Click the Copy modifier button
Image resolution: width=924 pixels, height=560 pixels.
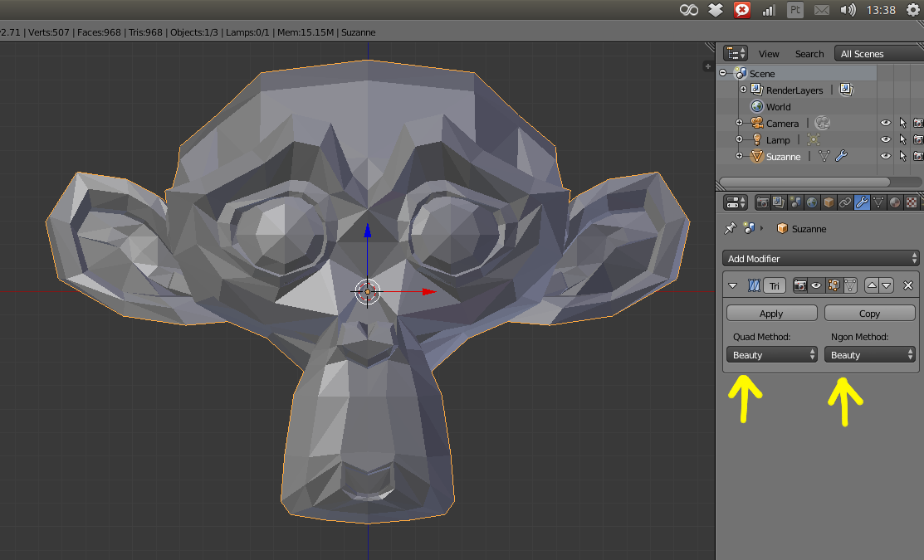[x=870, y=314]
